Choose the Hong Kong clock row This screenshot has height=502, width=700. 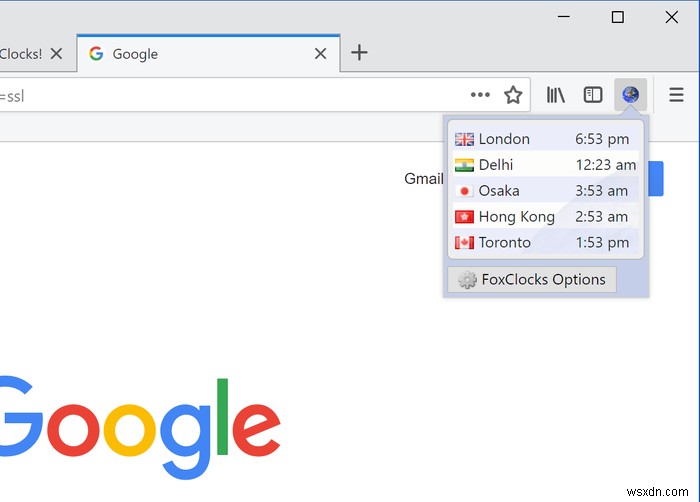[x=546, y=217]
